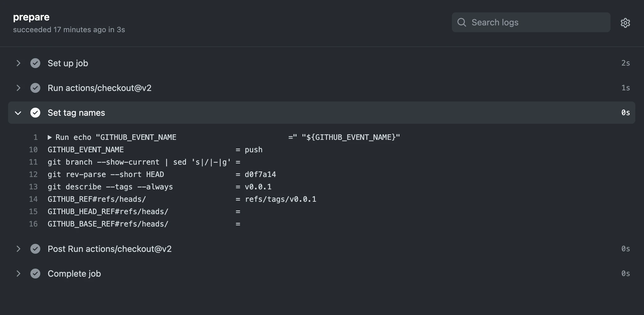
Task: Click success checkmark beside Complete job
Action: point(35,274)
